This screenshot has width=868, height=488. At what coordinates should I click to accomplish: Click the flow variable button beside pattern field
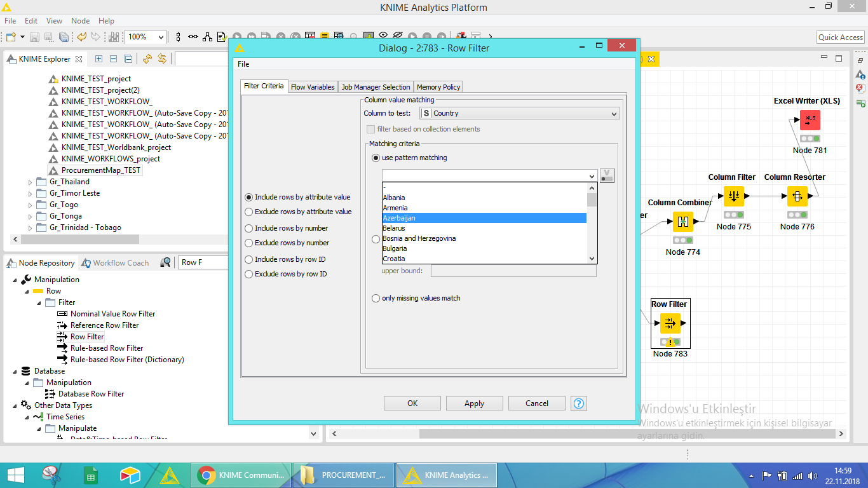pyautogui.click(x=607, y=176)
